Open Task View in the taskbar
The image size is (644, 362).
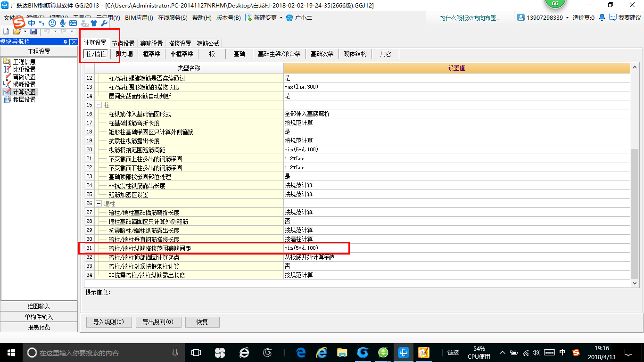point(196,352)
